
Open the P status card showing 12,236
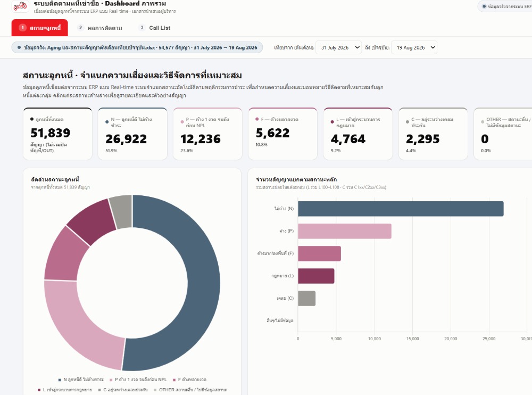207,134
